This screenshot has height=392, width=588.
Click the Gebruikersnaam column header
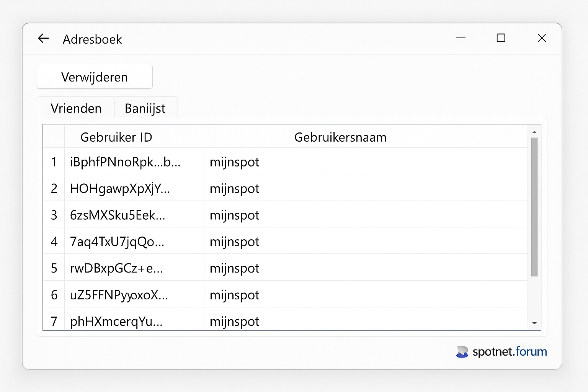tap(340, 137)
